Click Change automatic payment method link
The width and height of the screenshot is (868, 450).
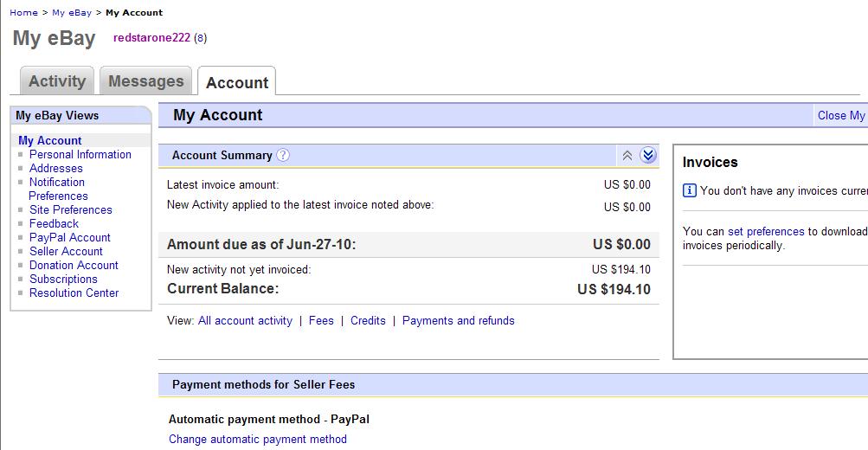pos(257,439)
